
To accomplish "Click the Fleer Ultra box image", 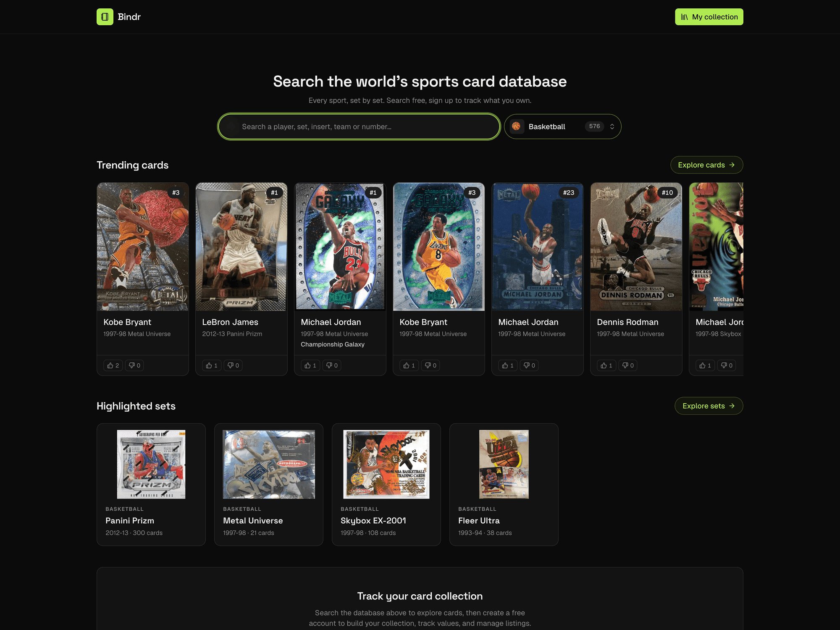I will pos(504,465).
